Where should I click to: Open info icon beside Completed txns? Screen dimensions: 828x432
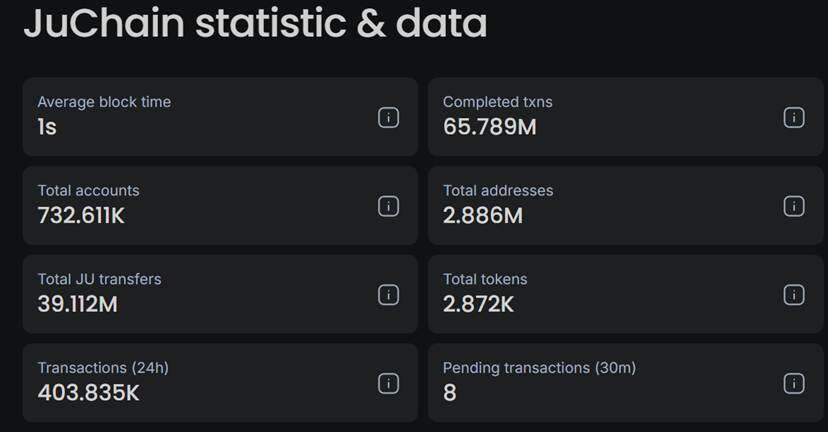[793, 117]
